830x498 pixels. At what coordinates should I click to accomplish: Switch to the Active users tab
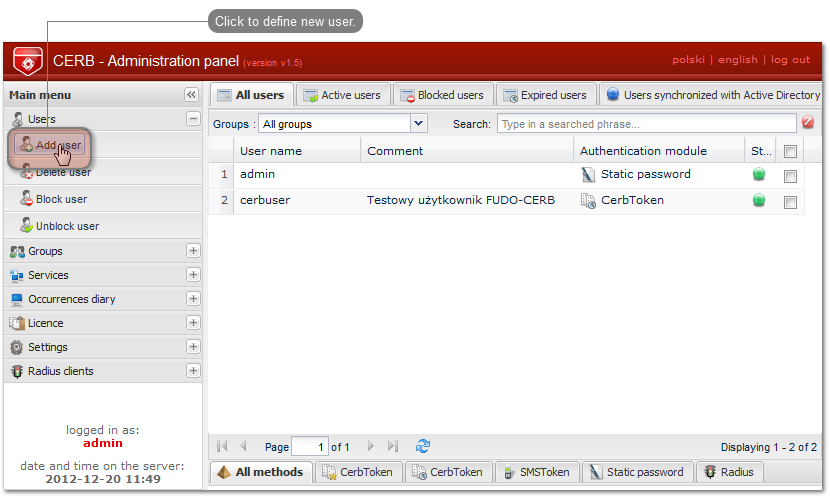point(343,95)
